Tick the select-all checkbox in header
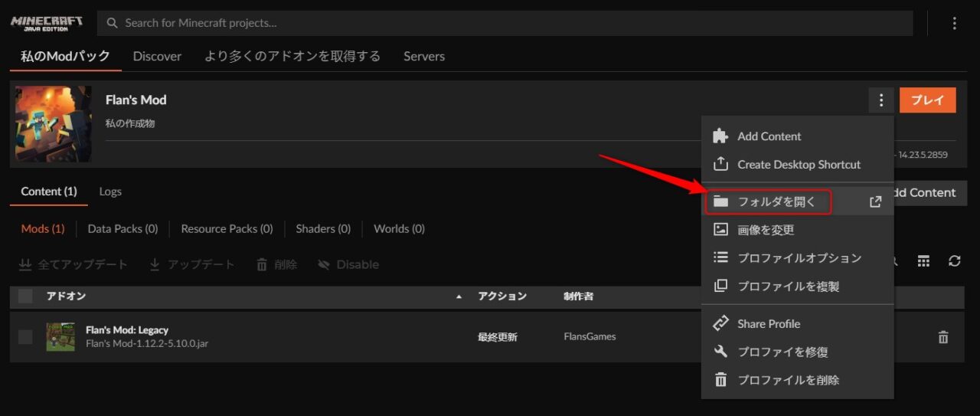This screenshot has height=416, width=980. pyautogui.click(x=25, y=296)
